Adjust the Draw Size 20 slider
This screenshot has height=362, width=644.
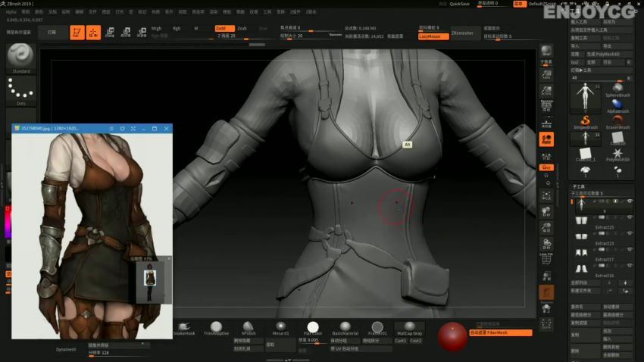pyautogui.click(x=311, y=36)
